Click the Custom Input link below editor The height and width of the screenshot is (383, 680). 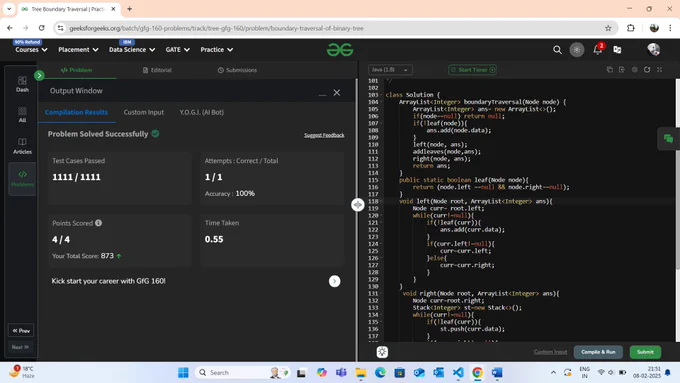(550, 352)
